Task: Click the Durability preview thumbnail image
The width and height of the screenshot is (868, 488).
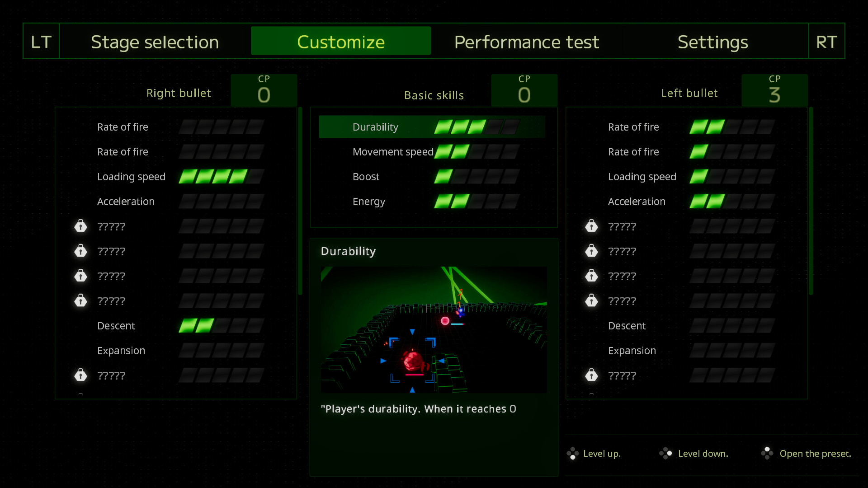Action: tap(434, 329)
